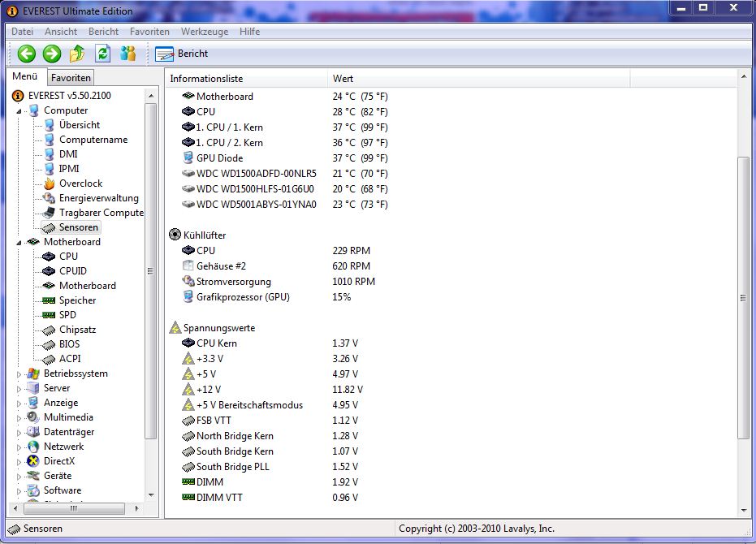Select EVEREST v5.50.2100 root node
The image size is (756, 544).
[x=70, y=96]
